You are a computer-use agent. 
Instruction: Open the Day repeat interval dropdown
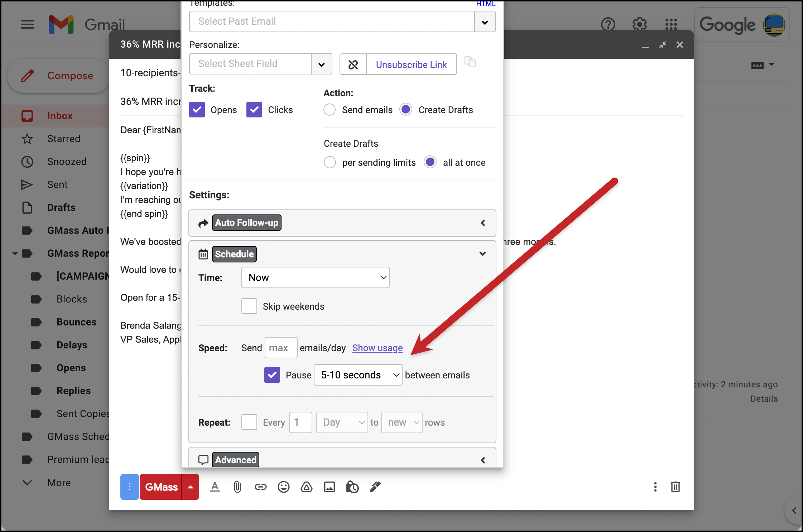pyautogui.click(x=342, y=422)
